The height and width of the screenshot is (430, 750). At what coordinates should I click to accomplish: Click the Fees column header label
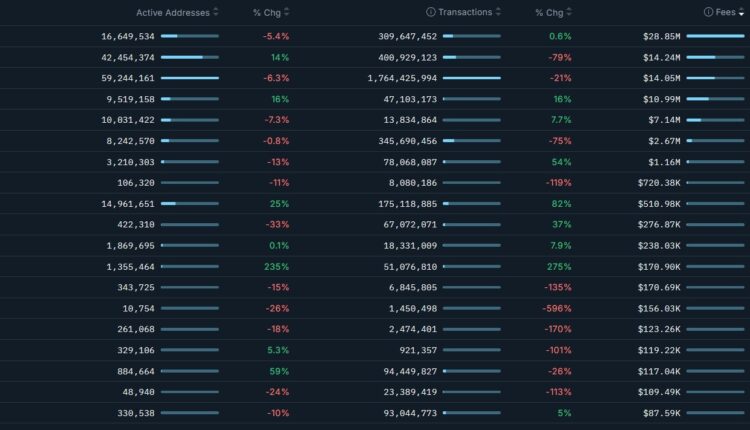[x=727, y=13]
